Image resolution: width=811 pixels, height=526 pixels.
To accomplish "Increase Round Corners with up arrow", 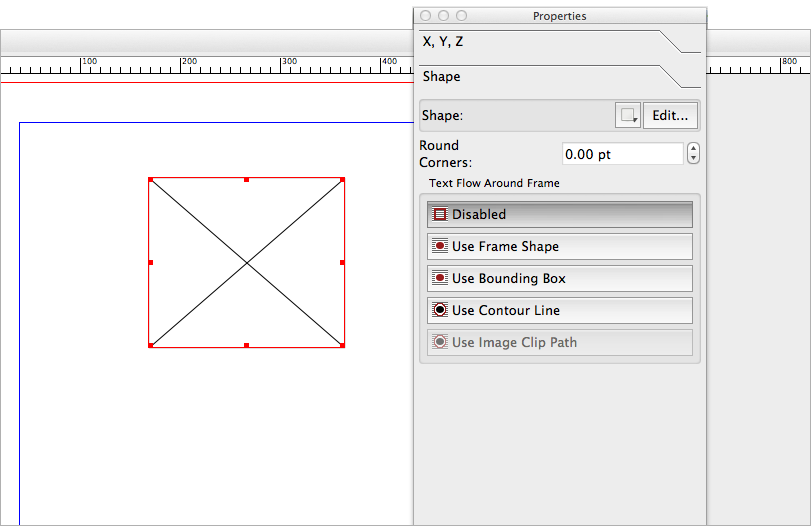I will pos(694,149).
